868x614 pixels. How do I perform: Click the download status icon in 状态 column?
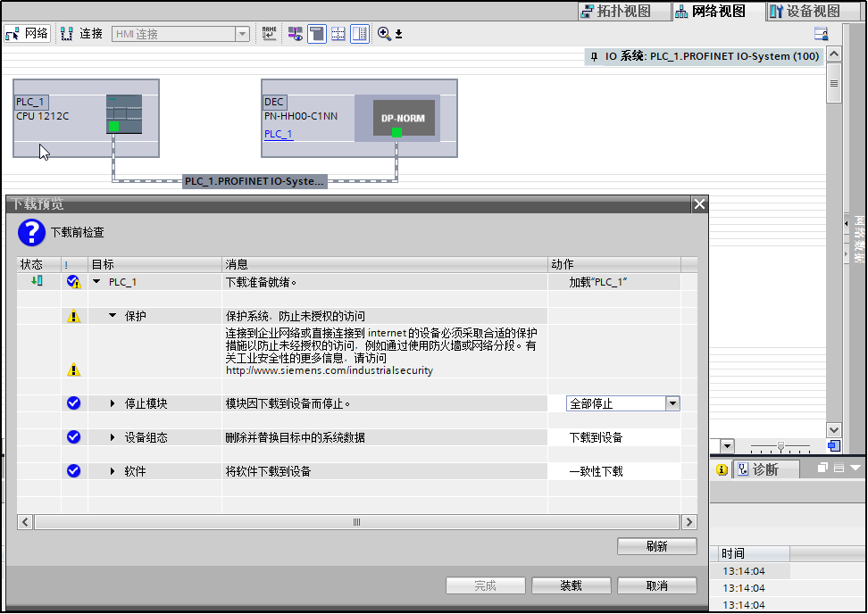coord(38,281)
